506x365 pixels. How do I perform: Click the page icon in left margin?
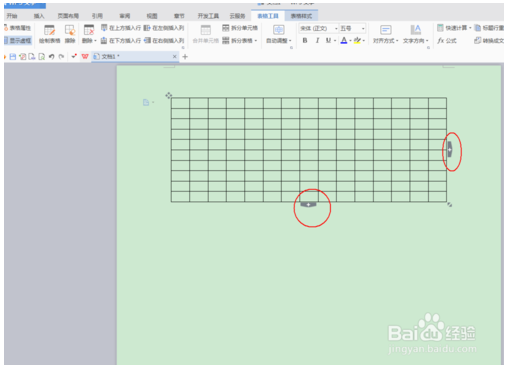point(146,102)
